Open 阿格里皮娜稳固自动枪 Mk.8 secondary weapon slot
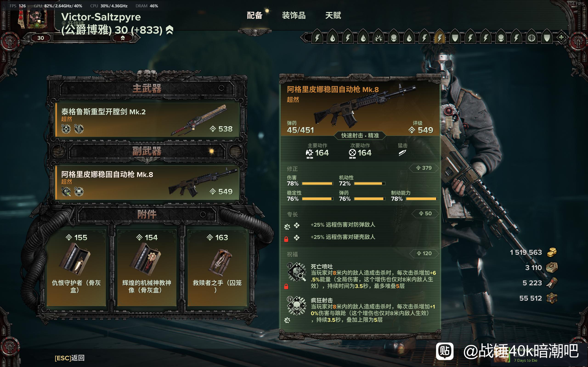Viewport: 588px width, 367px height. (147, 183)
